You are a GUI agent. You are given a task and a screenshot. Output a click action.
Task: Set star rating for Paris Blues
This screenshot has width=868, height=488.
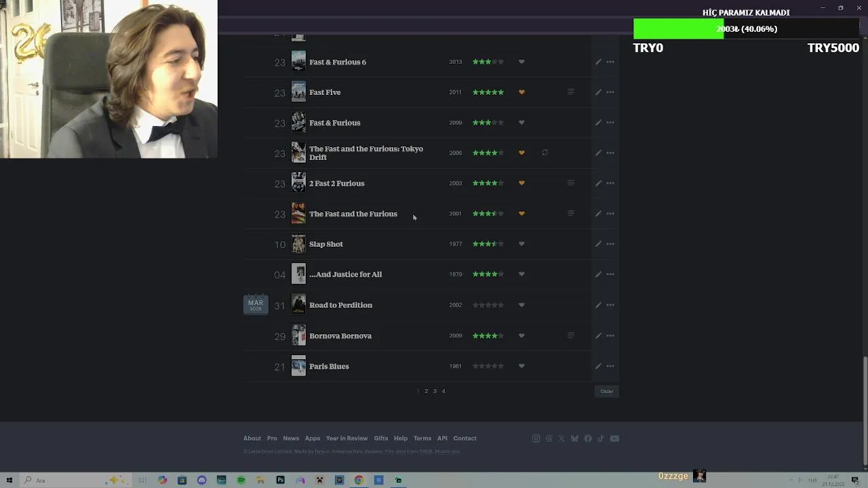tap(488, 366)
